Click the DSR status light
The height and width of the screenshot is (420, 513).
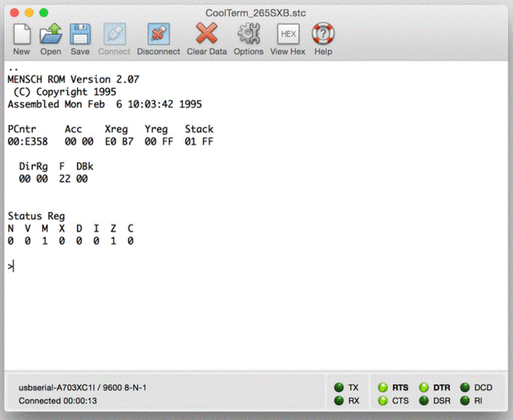click(x=424, y=401)
